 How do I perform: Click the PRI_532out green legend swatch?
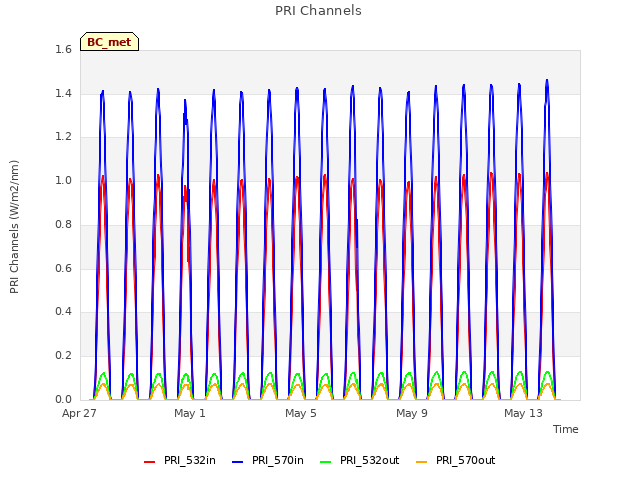pos(326,461)
